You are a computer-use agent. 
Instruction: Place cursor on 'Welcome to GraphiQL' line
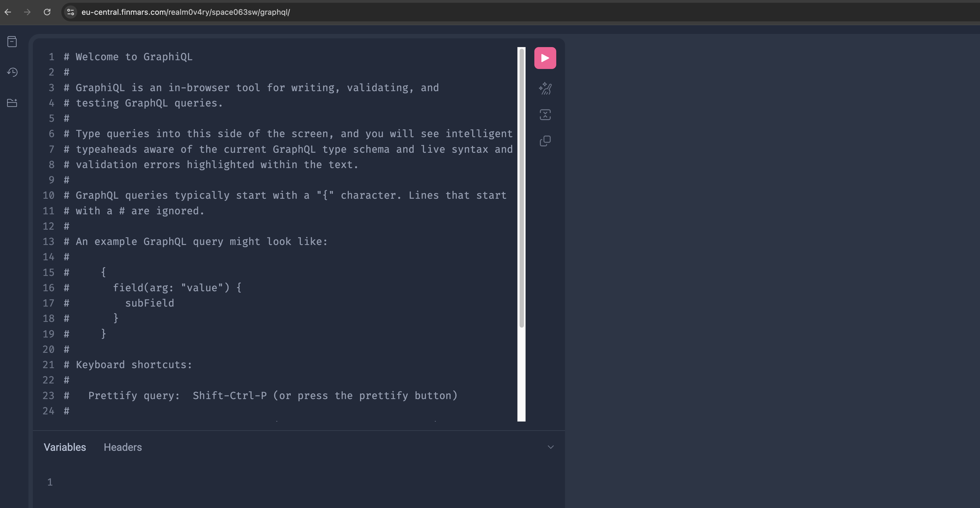pyautogui.click(x=134, y=57)
